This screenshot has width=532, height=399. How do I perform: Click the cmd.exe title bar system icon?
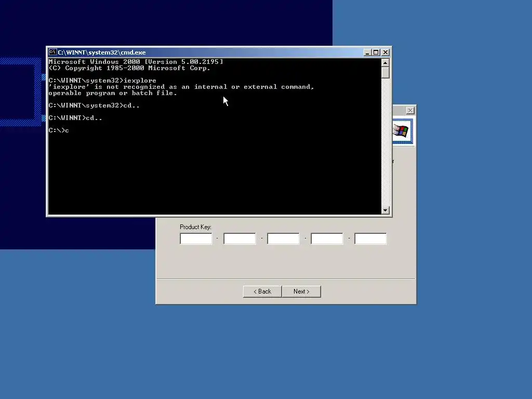pos(52,52)
